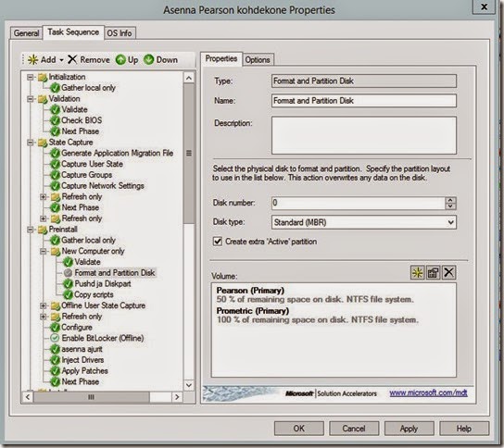
Task: Click green check icon beside Apply Patches
Action: pos(56,371)
